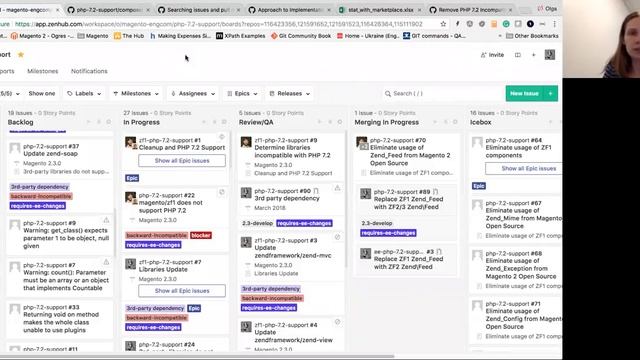Click the Show one button
640x360 pixels.
tap(42, 93)
